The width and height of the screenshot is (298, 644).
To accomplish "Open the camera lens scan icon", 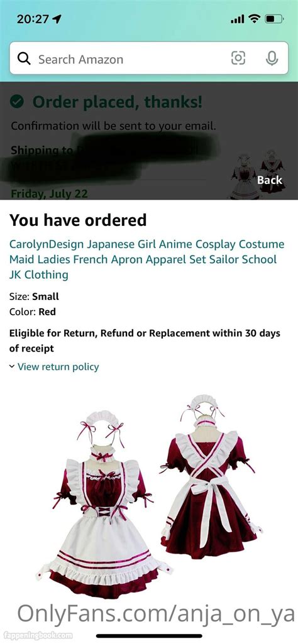I will [238, 58].
